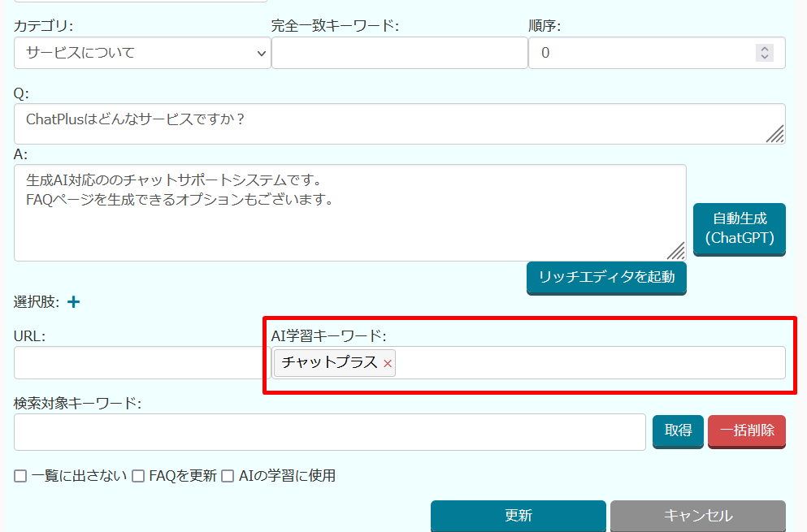Toggle the AIの学習に使用 checkbox
This screenshot has height=532, width=807.
[x=228, y=476]
